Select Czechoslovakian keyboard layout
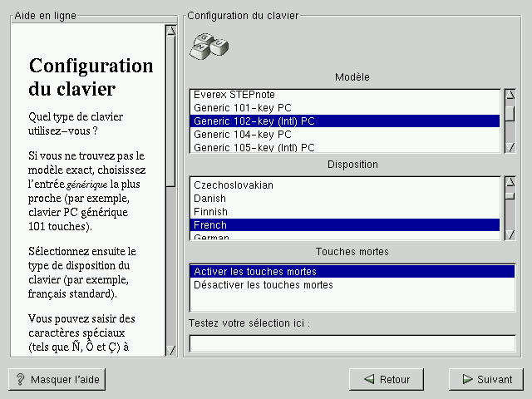Screen dimensions: 532x399 pos(233,185)
